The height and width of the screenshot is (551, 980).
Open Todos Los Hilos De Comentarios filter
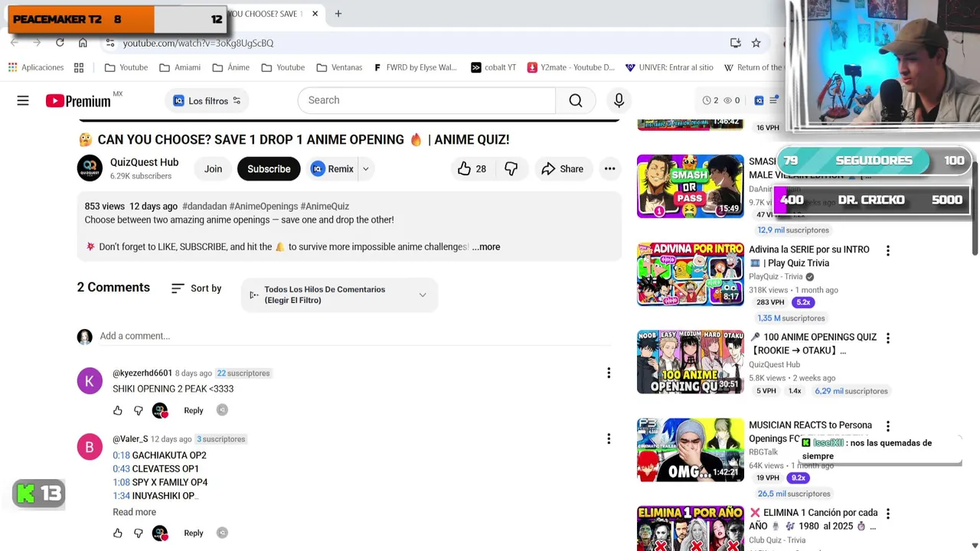tap(339, 295)
